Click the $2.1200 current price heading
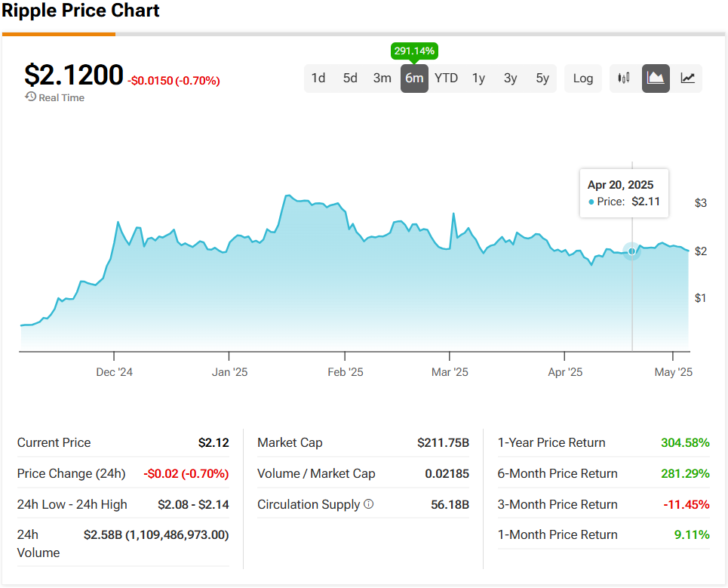 tap(74, 75)
